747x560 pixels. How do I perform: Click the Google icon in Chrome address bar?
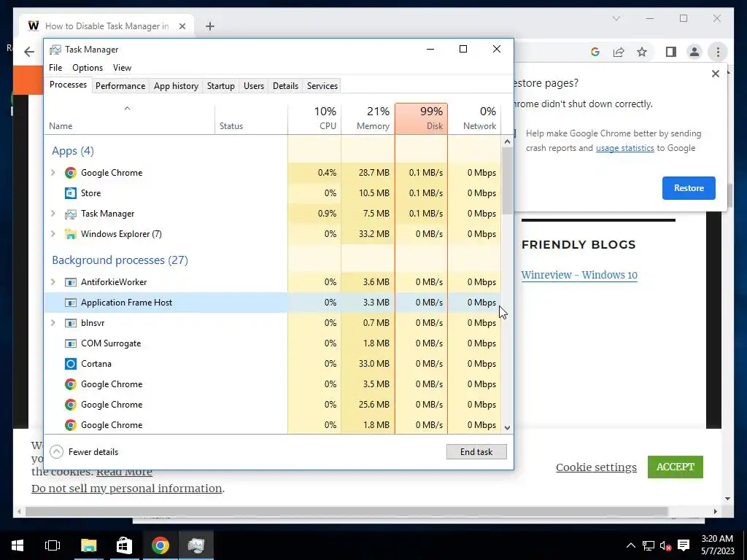pyautogui.click(x=595, y=52)
